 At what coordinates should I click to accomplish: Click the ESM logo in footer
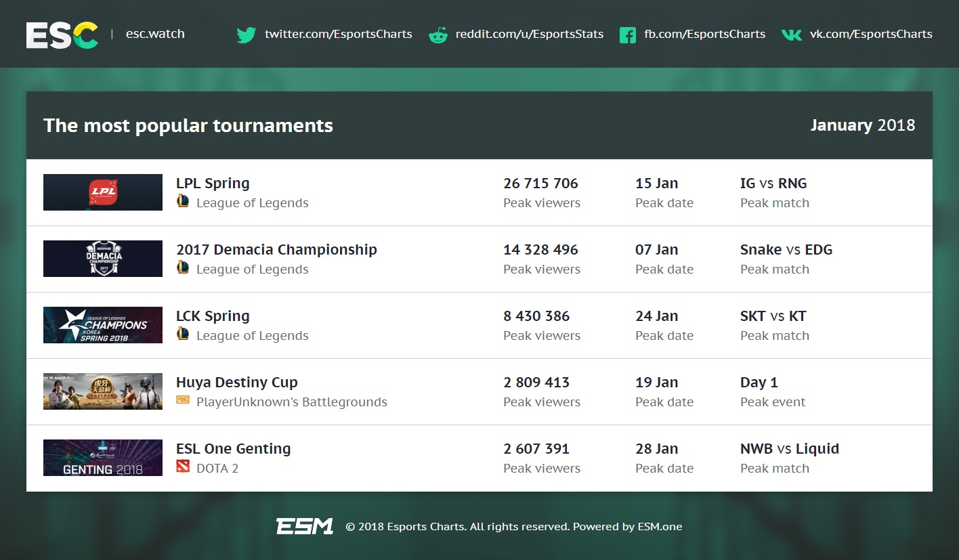(305, 526)
